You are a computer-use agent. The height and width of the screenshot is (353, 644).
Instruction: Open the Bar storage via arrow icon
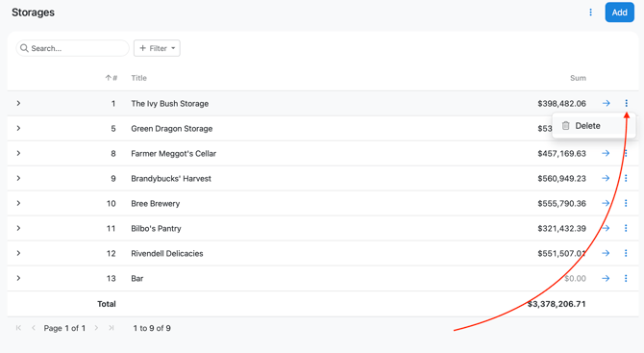[606, 278]
